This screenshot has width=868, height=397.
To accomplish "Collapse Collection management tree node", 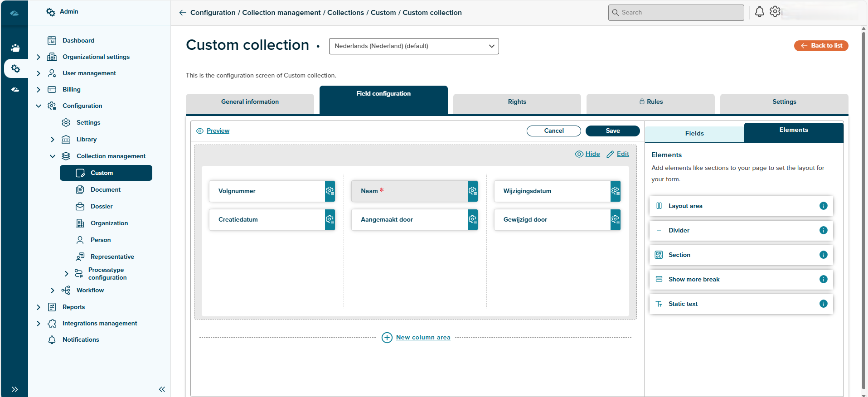I will pos(53,156).
